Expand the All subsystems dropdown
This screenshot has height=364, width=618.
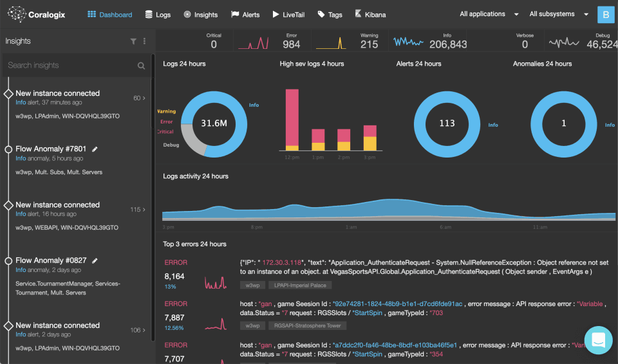tap(559, 14)
